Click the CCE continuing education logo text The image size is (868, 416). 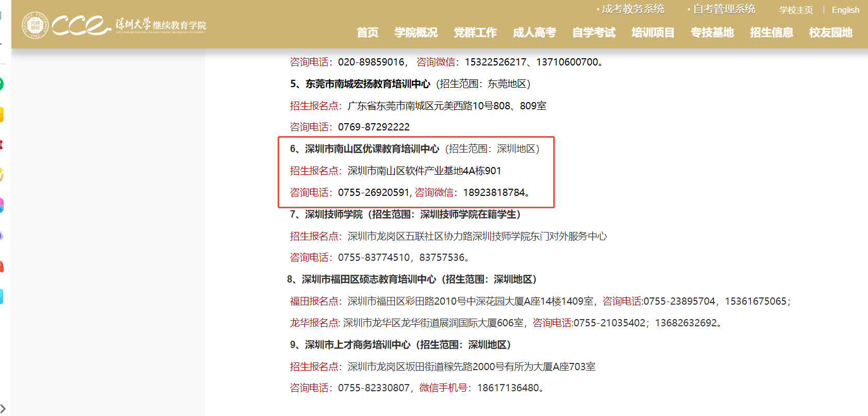[x=81, y=25]
